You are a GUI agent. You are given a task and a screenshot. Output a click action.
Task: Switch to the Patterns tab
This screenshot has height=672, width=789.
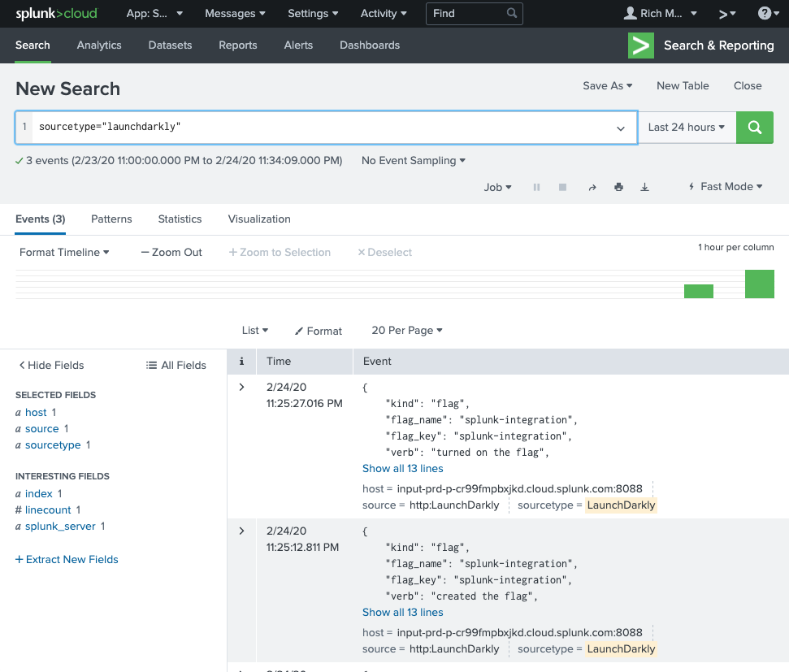point(111,219)
